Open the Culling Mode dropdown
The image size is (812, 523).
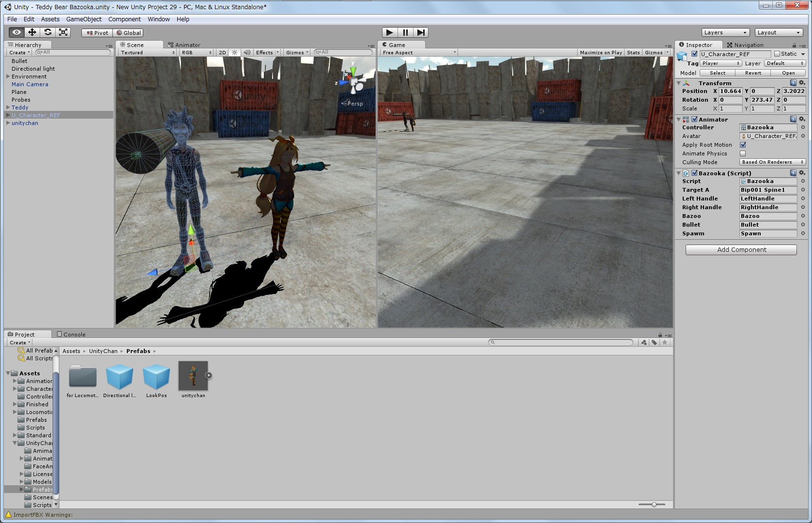coord(772,162)
